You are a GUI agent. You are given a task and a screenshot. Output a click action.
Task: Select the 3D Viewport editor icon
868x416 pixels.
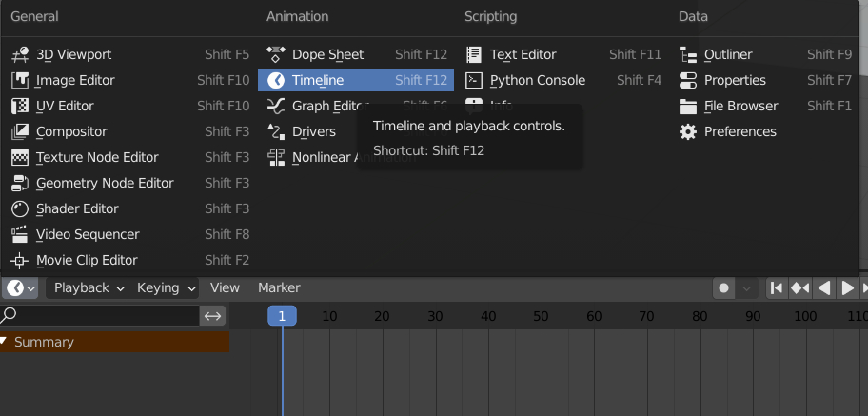(x=20, y=55)
